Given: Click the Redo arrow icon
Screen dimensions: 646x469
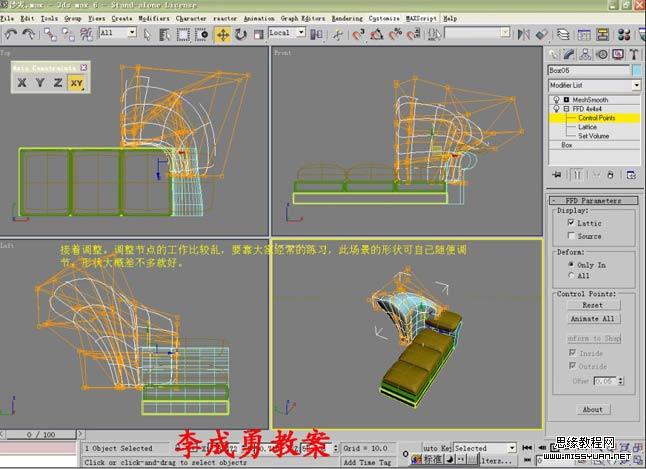Looking at the screenshot, I should (x=28, y=34).
